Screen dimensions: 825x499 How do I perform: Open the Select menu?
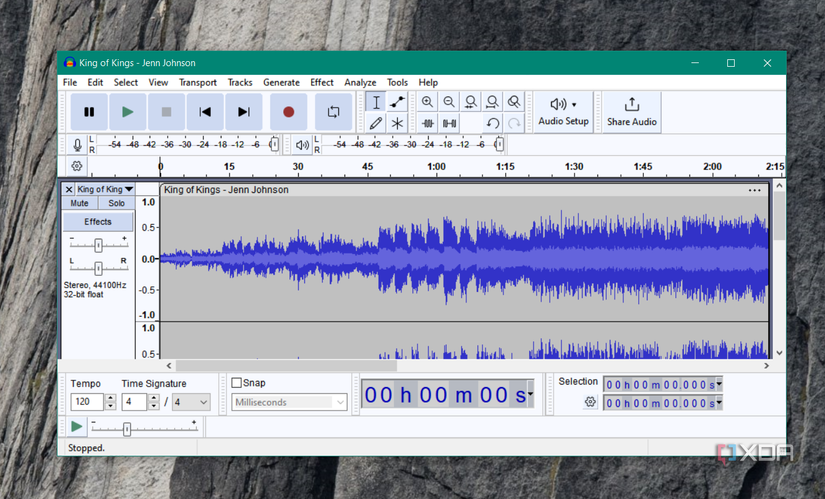(126, 83)
